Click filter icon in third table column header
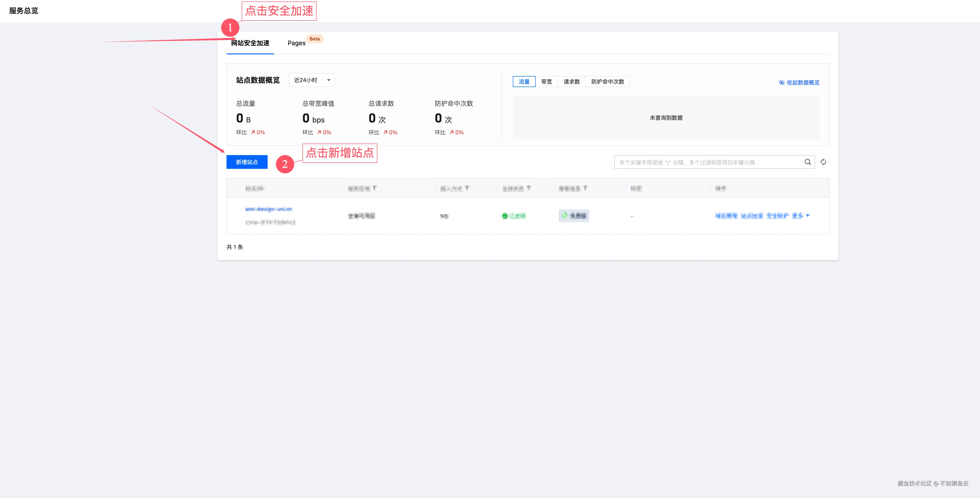 point(467,188)
